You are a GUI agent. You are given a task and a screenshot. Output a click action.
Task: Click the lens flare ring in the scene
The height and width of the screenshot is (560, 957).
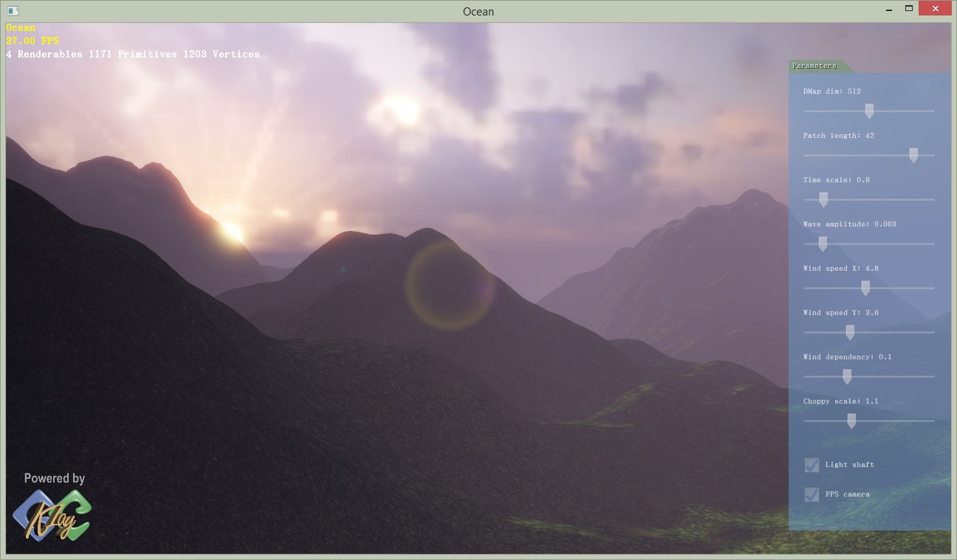449,285
